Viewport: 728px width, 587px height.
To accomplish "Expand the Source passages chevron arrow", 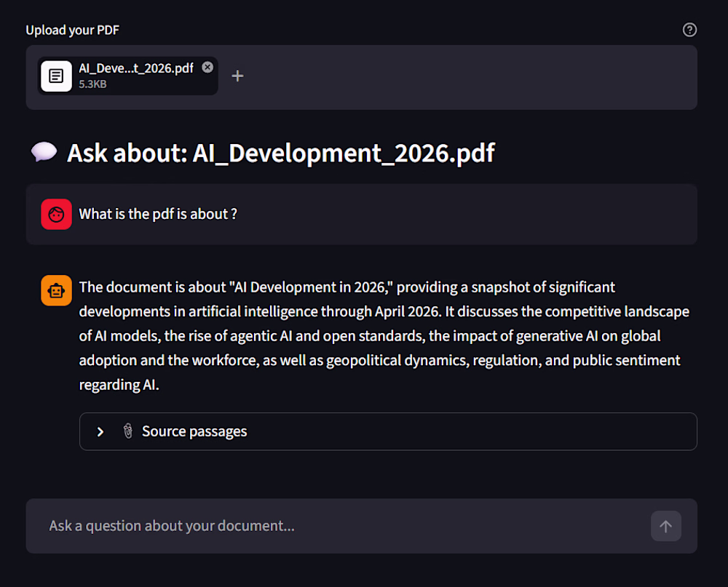I will [100, 431].
